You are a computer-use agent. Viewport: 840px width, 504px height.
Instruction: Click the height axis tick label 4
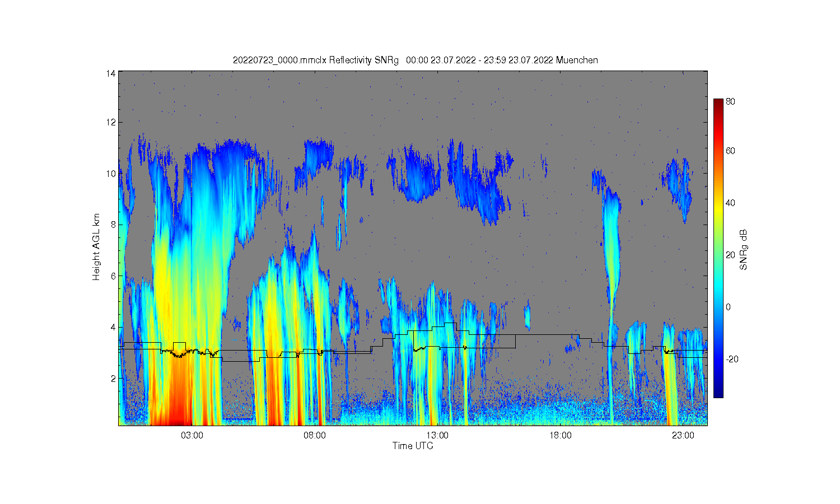coord(113,327)
